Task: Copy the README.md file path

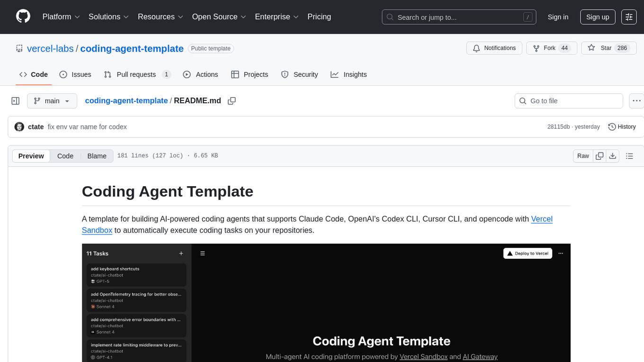Action: [x=232, y=101]
